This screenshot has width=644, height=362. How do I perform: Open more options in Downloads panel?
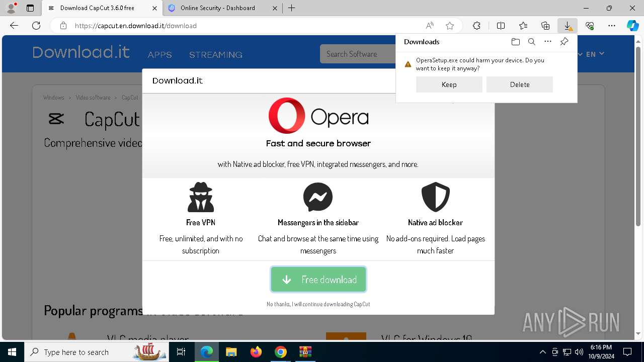pyautogui.click(x=548, y=42)
